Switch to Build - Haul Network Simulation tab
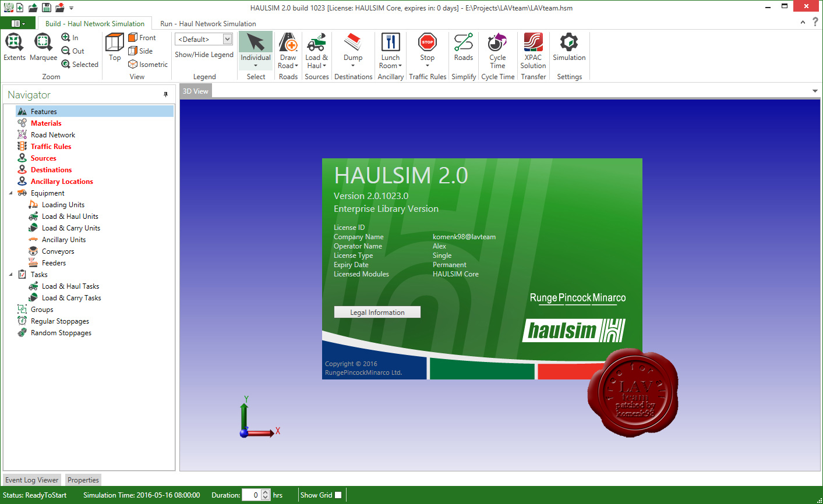The width and height of the screenshot is (823, 504). pyautogui.click(x=94, y=23)
